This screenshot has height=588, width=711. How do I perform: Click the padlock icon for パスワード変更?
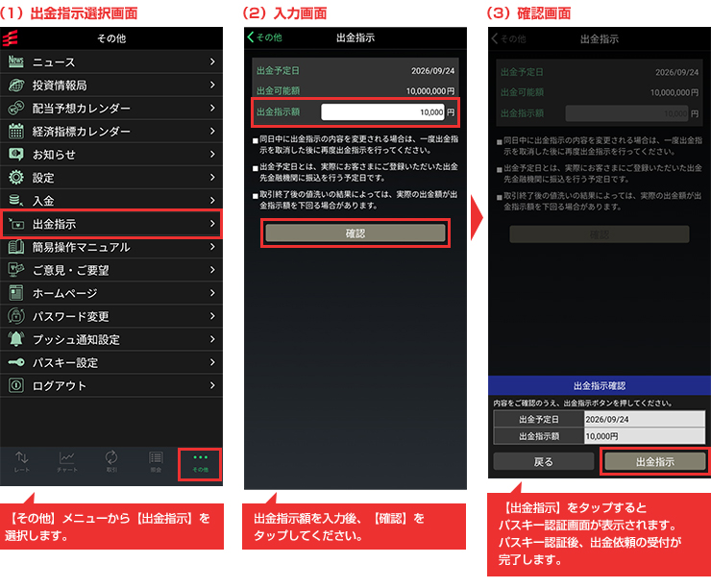coord(16,316)
